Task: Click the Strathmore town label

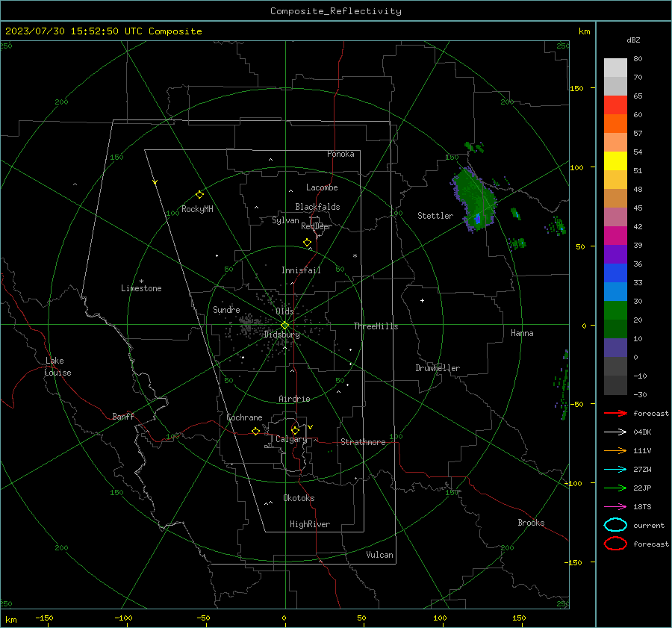Action: click(363, 442)
